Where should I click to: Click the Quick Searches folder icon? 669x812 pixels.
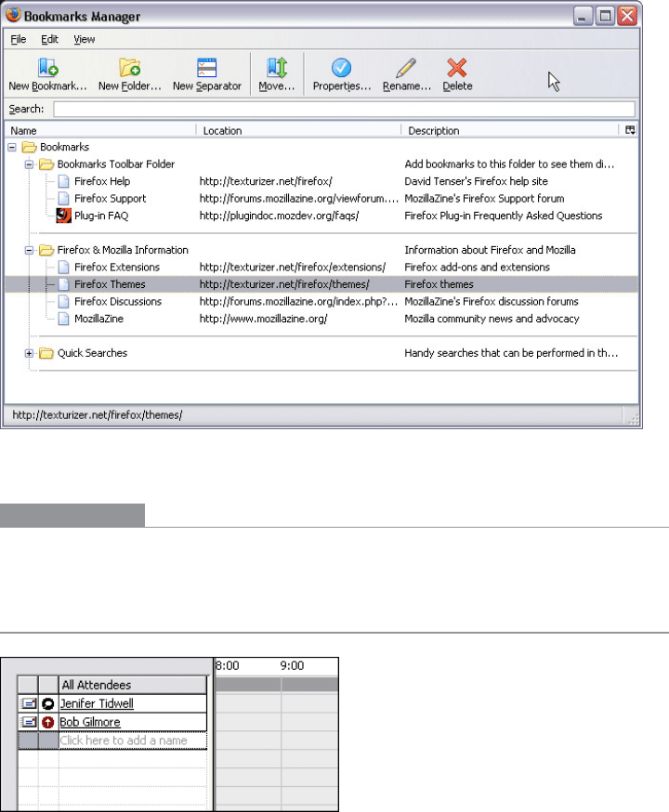46,353
